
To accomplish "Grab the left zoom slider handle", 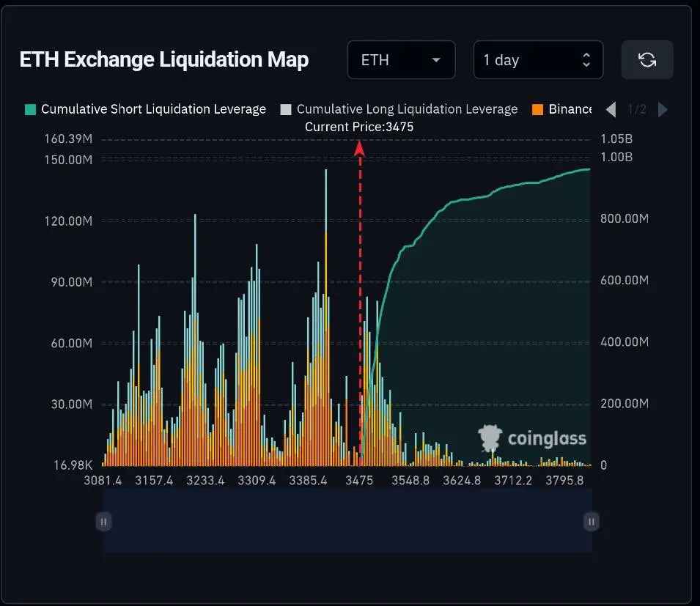I will (103, 521).
